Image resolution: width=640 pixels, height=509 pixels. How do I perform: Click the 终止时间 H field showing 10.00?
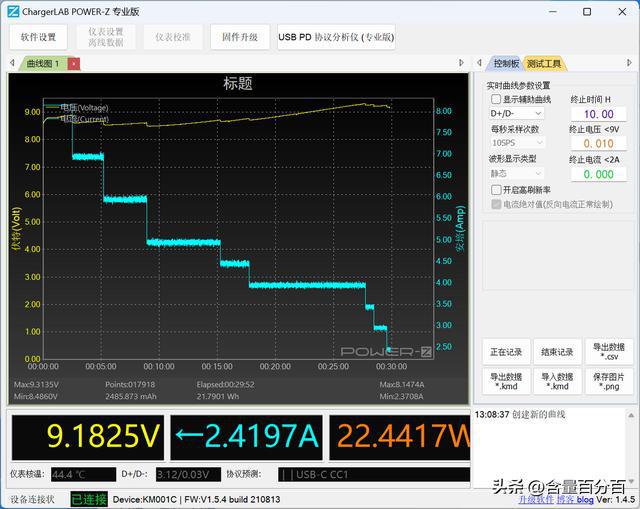598,114
